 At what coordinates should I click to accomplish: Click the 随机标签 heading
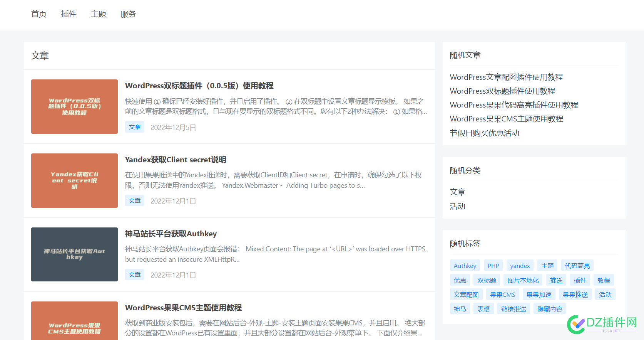(x=465, y=244)
